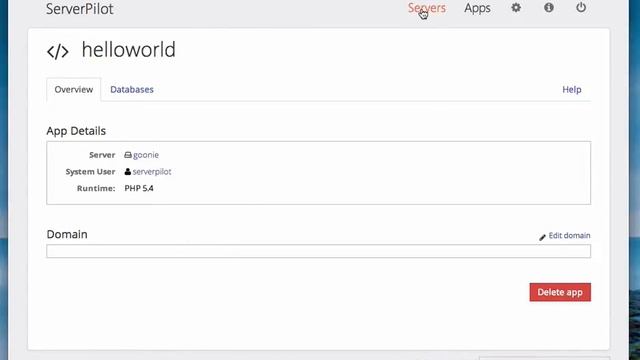640x360 pixels.
Task: Click the red Delete app button
Action: pyautogui.click(x=560, y=292)
